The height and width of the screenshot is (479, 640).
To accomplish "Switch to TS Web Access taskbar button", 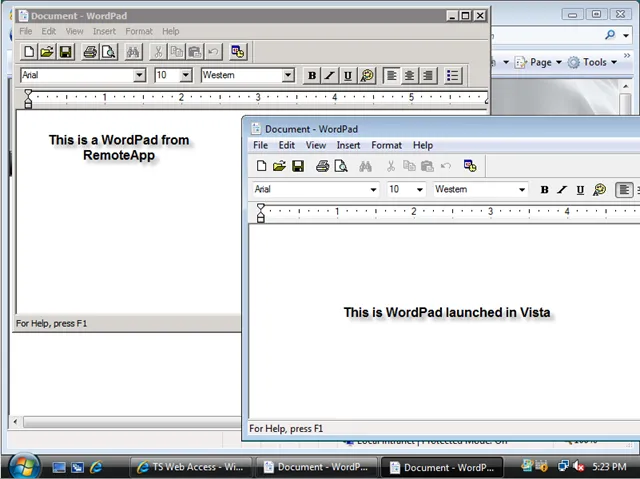I will point(191,467).
